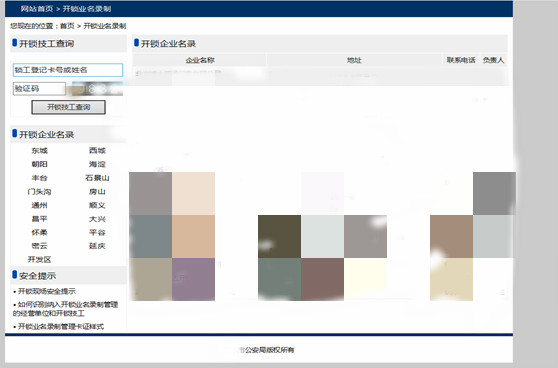Click the 联系电话 column header

461,60
